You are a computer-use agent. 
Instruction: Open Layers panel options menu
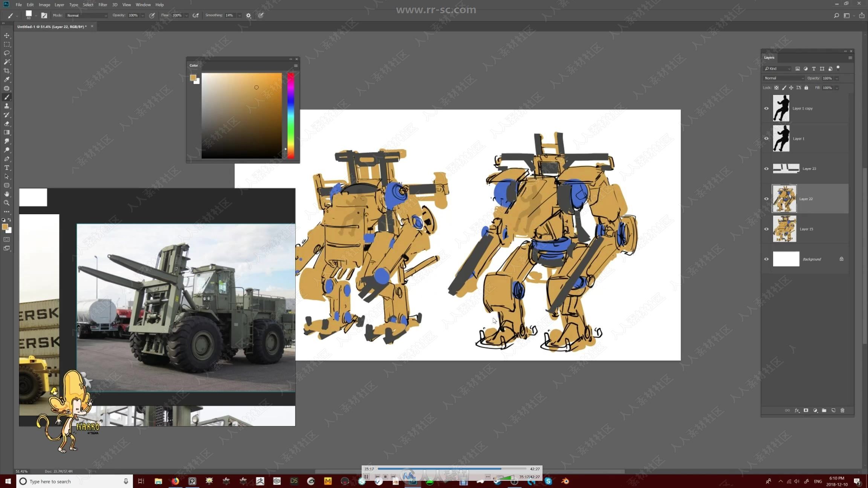click(x=850, y=58)
